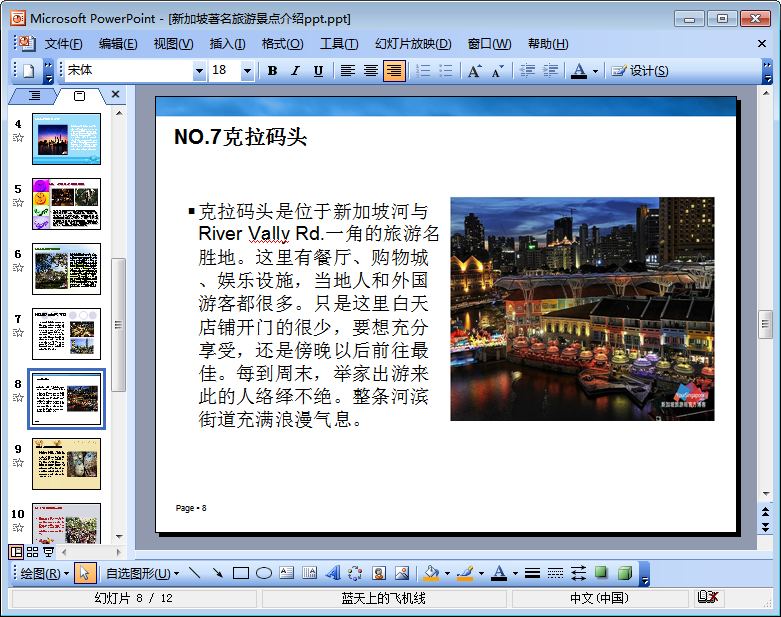781x617 pixels.
Task: Open the 格式(O) menu
Action: click(282, 44)
